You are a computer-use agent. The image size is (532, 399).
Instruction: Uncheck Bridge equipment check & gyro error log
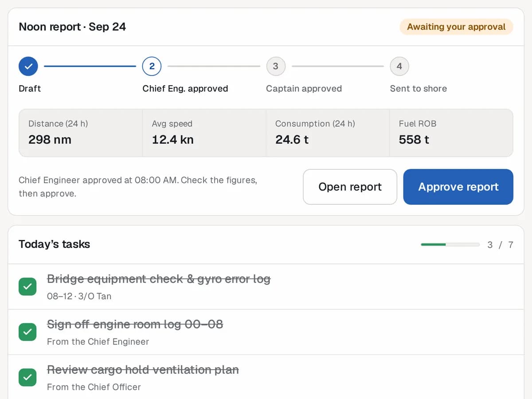pyautogui.click(x=27, y=286)
